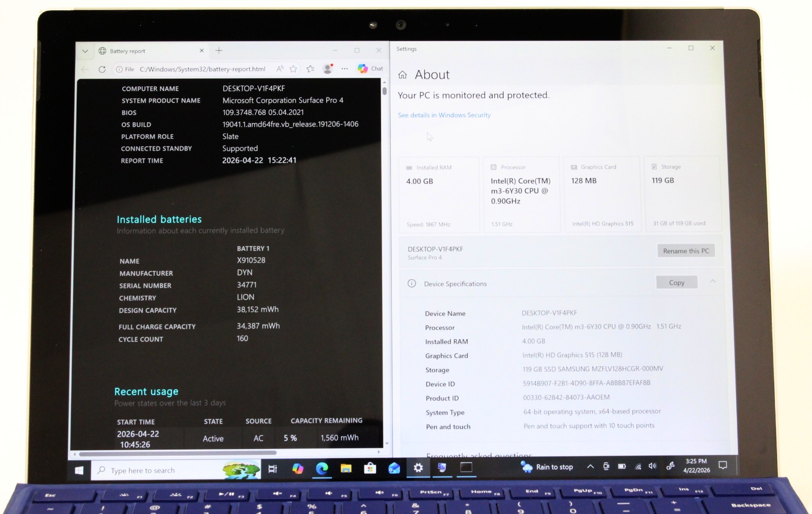The width and height of the screenshot is (812, 514).
Task: Open the Edge tab actions chevron menu
Action: pos(85,51)
